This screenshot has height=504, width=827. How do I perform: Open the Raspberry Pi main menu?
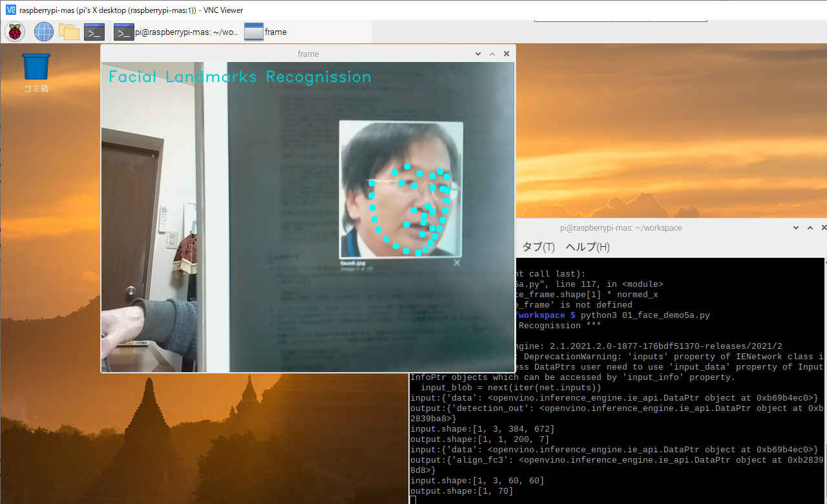pyautogui.click(x=15, y=31)
